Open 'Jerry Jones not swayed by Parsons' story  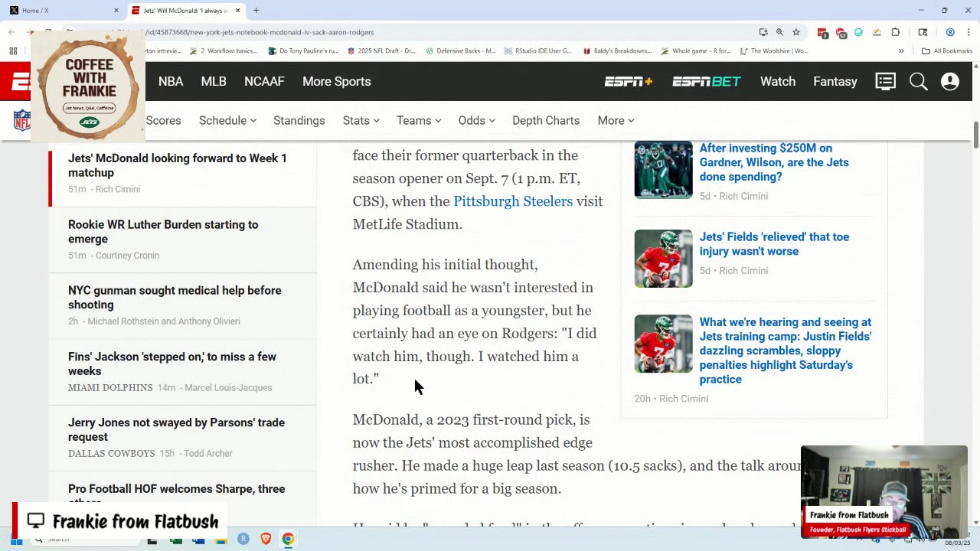pos(176,429)
